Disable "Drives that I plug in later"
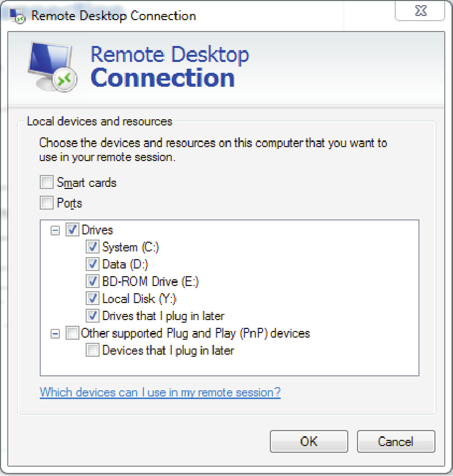This screenshot has height=476, width=453. pos(92,315)
